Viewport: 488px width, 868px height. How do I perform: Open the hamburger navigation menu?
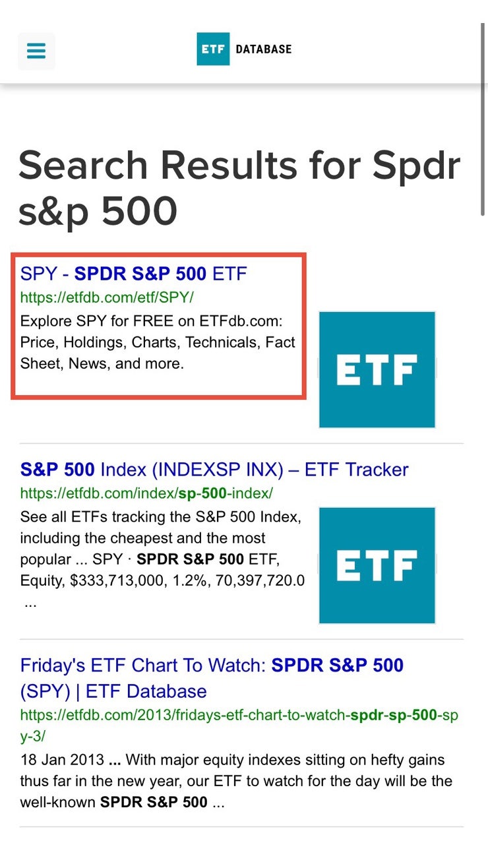[36, 50]
